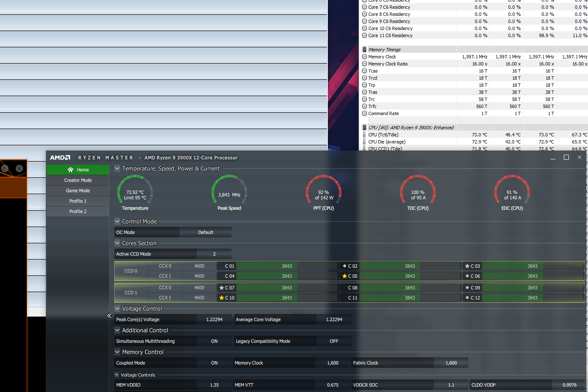
Task: Click the Memory Clock 1,600 value field
Action: click(x=333, y=363)
